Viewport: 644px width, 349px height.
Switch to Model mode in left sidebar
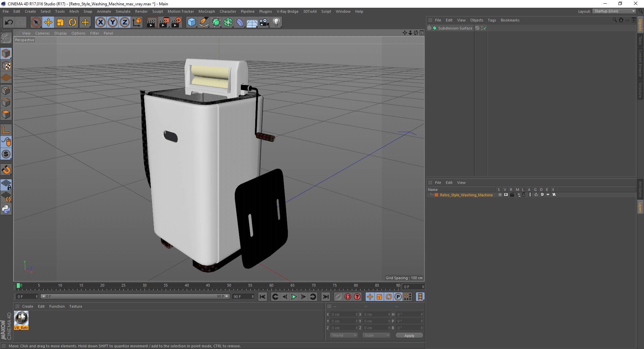6,53
